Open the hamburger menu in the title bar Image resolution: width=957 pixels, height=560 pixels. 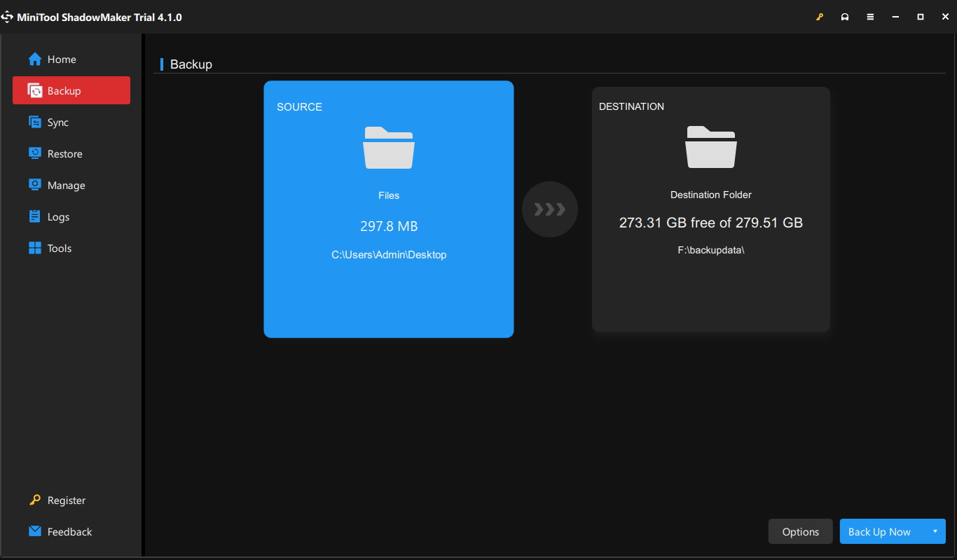click(870, 16)
